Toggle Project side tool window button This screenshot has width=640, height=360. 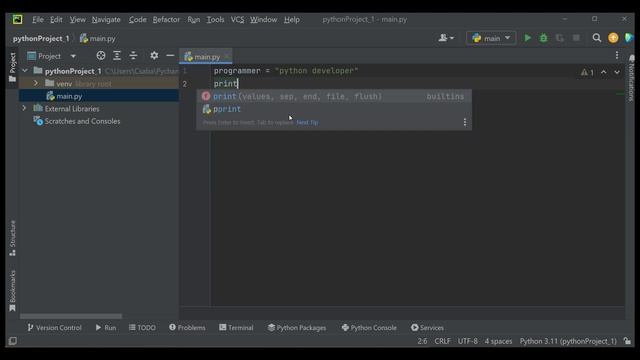click(13, 67)
